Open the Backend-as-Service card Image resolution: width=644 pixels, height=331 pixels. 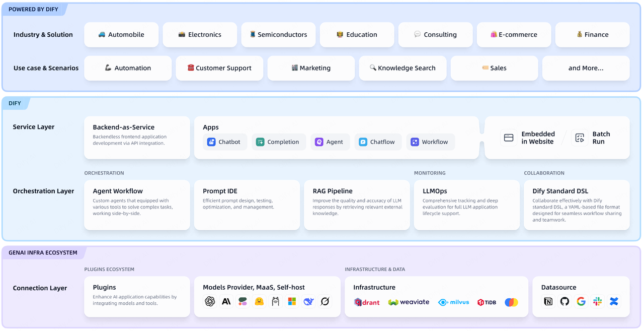137,138
